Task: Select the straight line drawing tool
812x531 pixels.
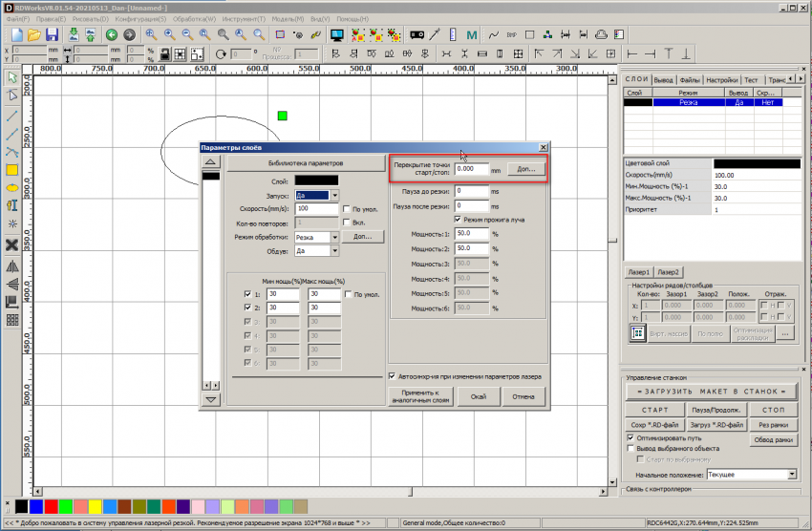Action: (x=12, y=115)
